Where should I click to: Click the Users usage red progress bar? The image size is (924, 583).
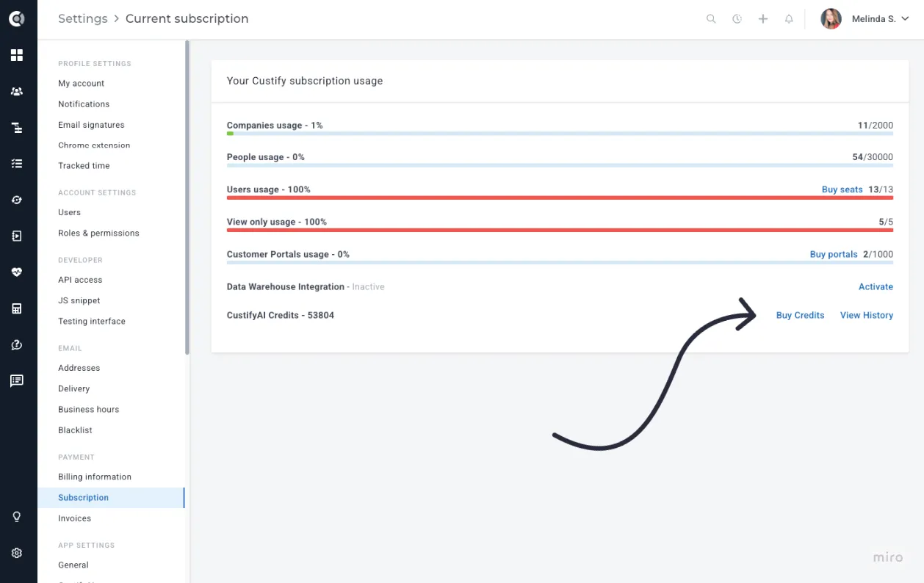(x=560, y=198)
